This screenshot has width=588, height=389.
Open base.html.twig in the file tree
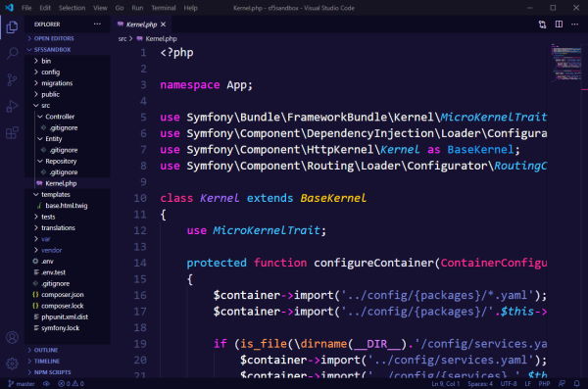point(67,206)
